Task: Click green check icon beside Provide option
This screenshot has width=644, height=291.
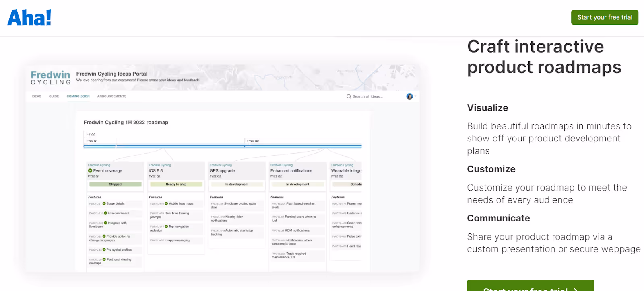Action: coord(104,236)
